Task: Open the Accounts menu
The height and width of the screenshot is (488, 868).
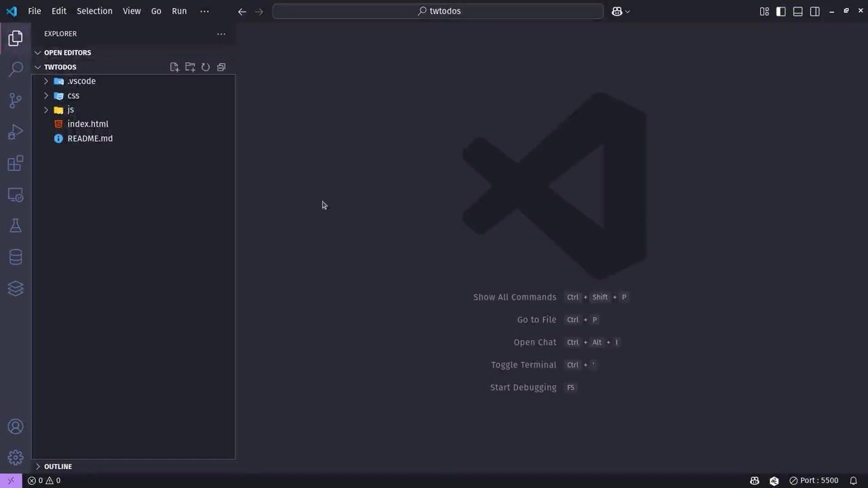Action: [x=16, y=427]
